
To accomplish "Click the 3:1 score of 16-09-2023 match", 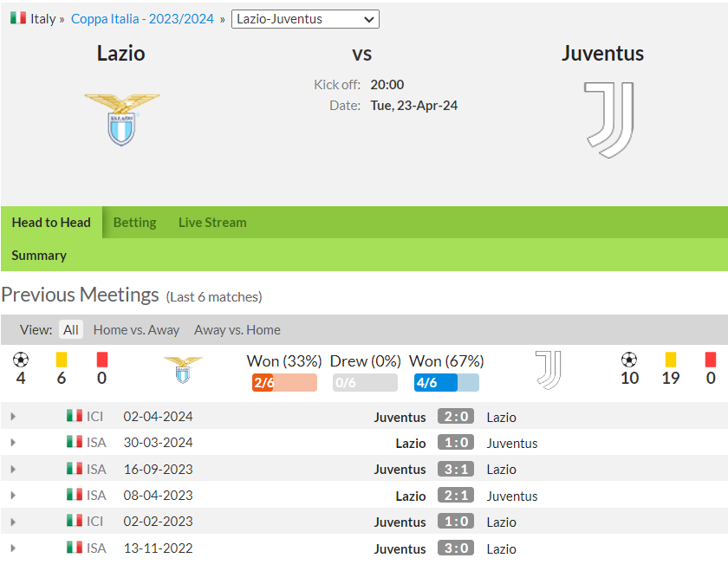I will coord(455,469).
